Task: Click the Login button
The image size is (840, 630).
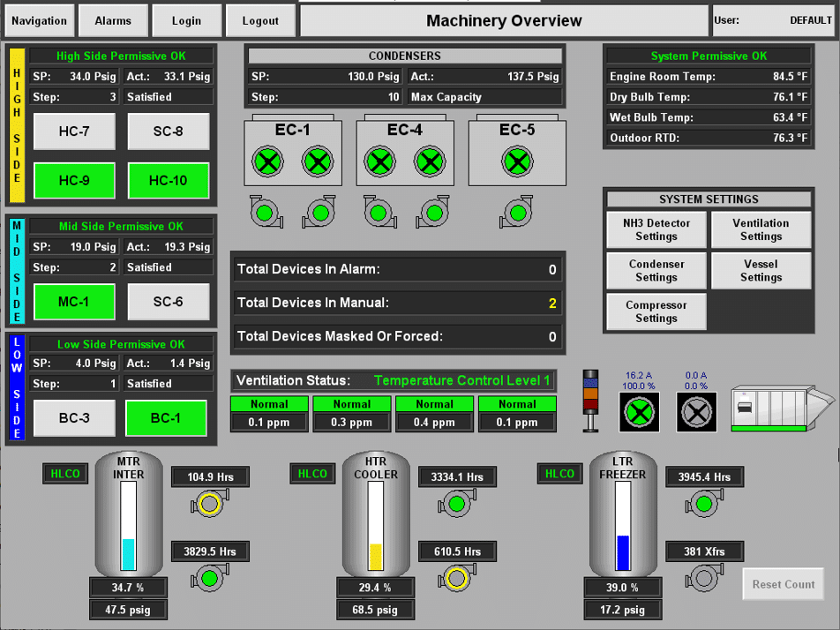Action: click(186, 21)
